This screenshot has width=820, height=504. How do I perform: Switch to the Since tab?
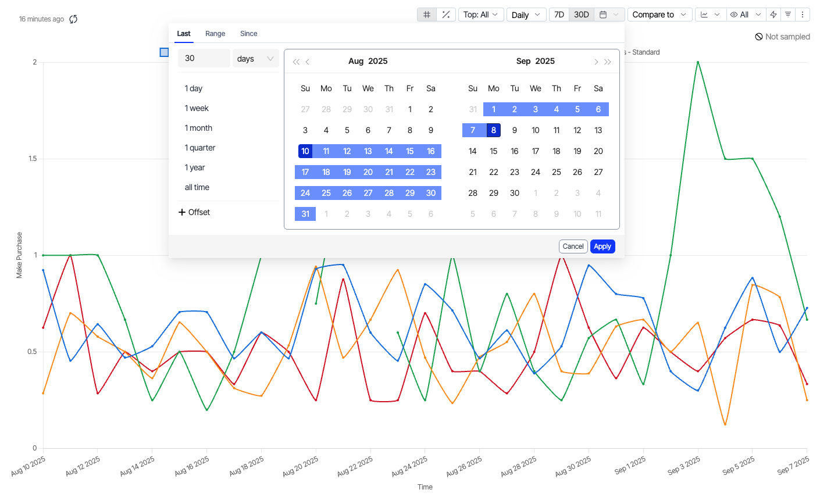click(x=248, y=34)
